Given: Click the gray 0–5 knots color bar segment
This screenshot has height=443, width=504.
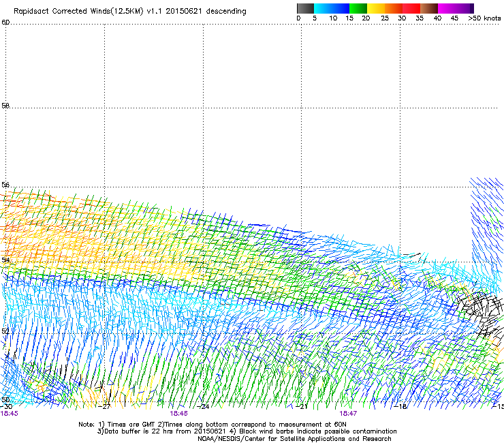Looking at the screenshot, I should [x=305, y=8].
